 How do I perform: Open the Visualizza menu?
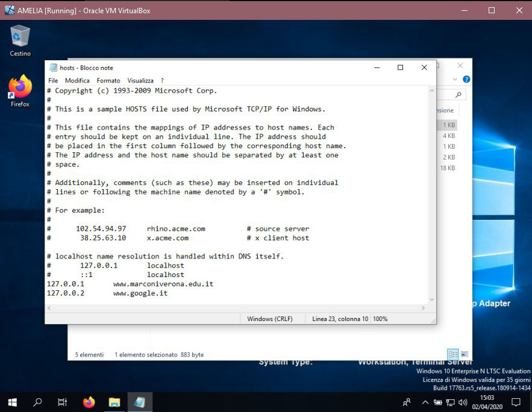[140, 81]
